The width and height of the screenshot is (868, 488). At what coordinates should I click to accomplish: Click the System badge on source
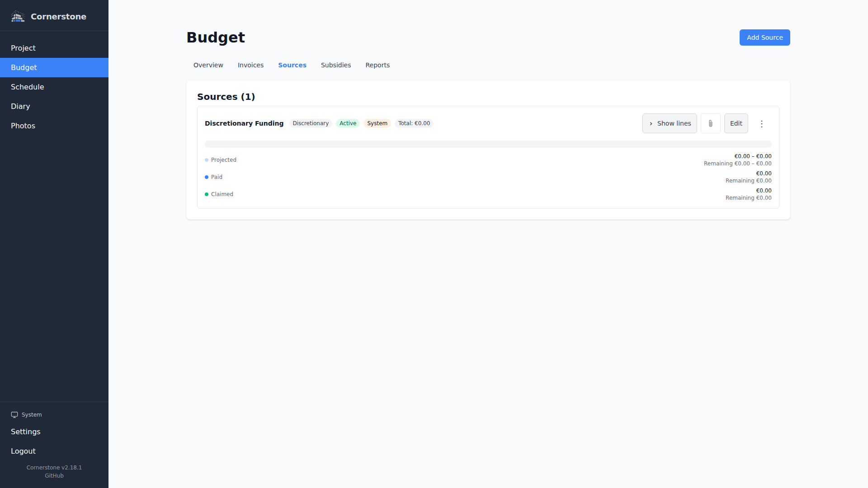tap(377, 123)
